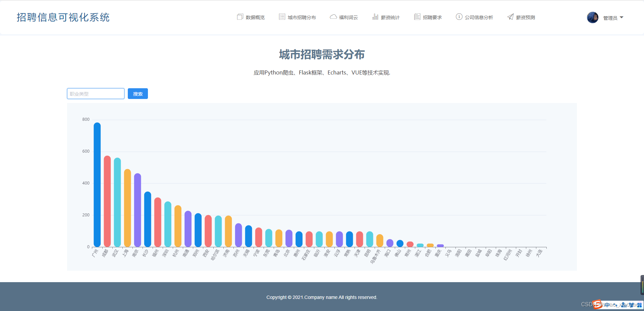Viewport: 644px width, 311px height.
Task: Click the 红河州 axis label
Action: point(507,255)
